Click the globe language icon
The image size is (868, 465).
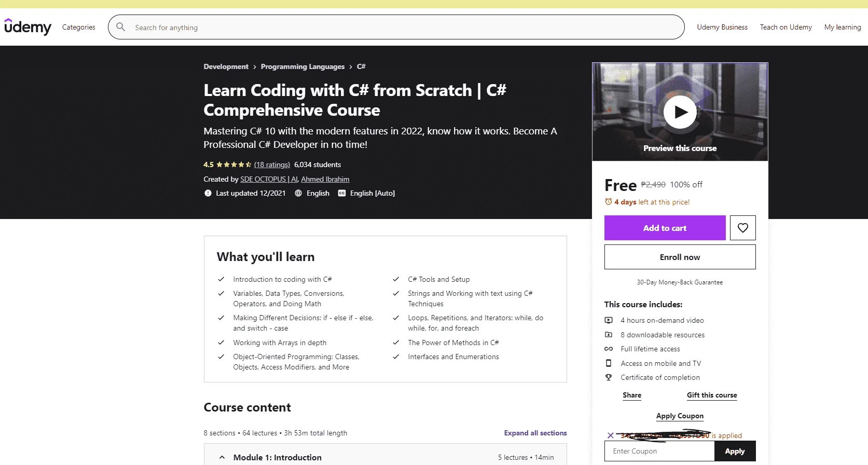click(x=298, y=193)
